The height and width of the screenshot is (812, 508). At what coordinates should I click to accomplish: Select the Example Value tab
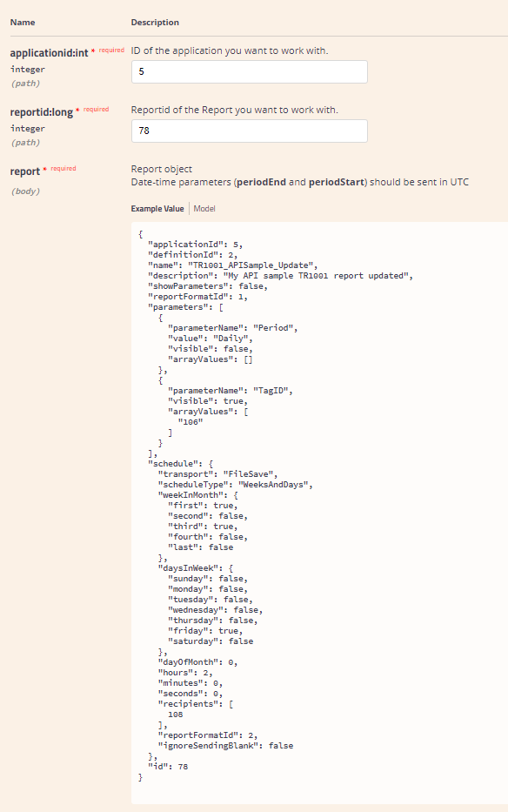click(157, 209)
